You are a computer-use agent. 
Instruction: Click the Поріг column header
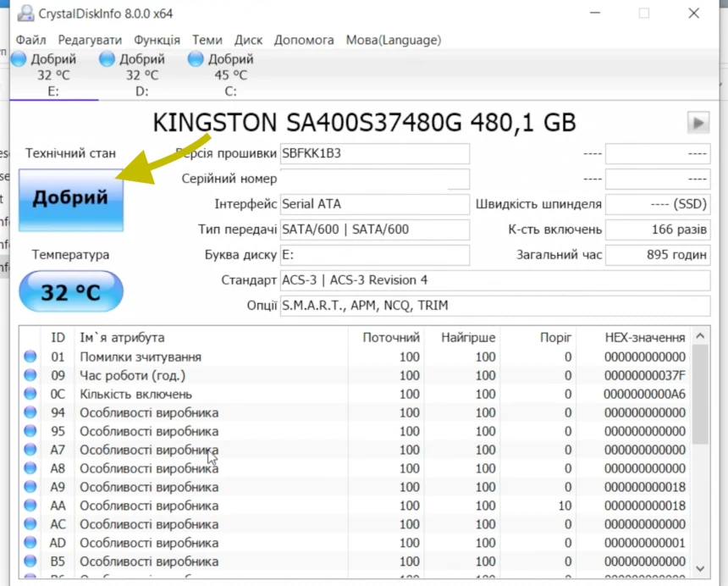(538, 338)
